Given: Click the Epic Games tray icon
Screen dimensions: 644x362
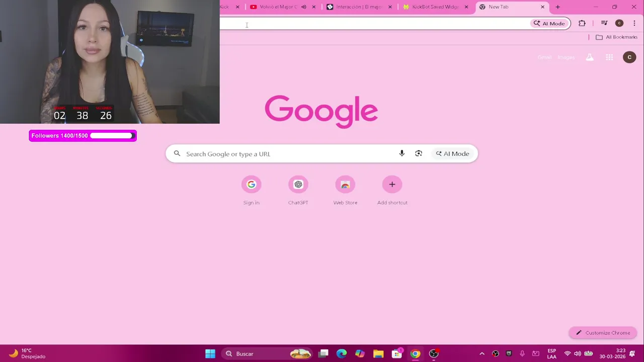Looking at the screenshot, I should (x=509, y=354).
